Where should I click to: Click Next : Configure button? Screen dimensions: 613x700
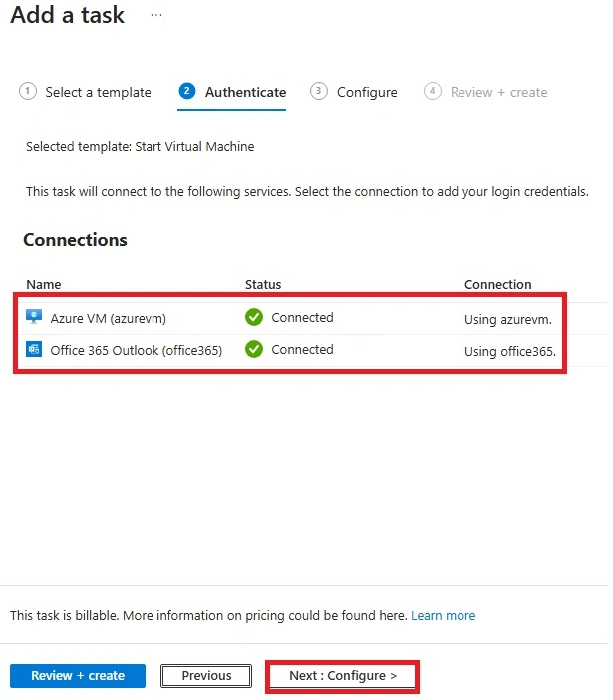[342, 675]
